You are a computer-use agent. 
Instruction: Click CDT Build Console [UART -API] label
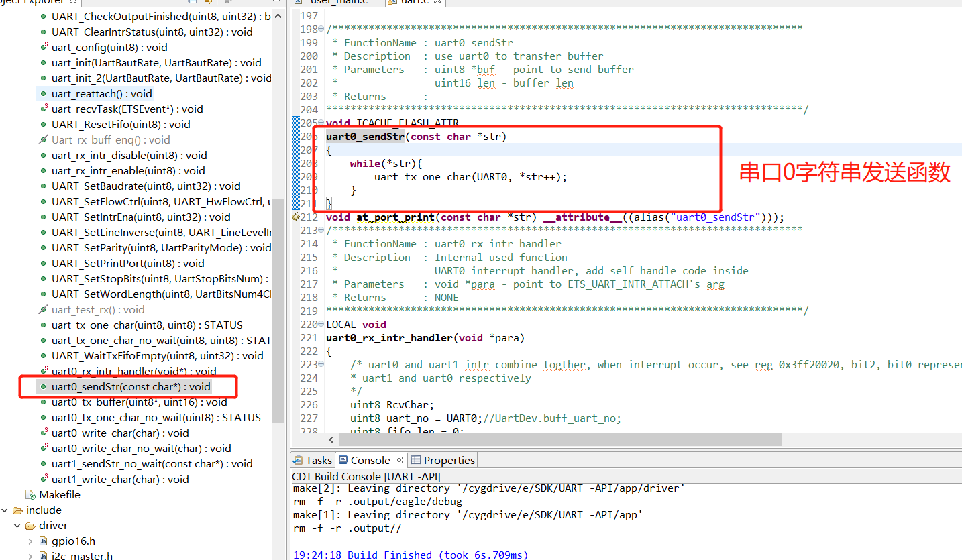click(366, 476)
